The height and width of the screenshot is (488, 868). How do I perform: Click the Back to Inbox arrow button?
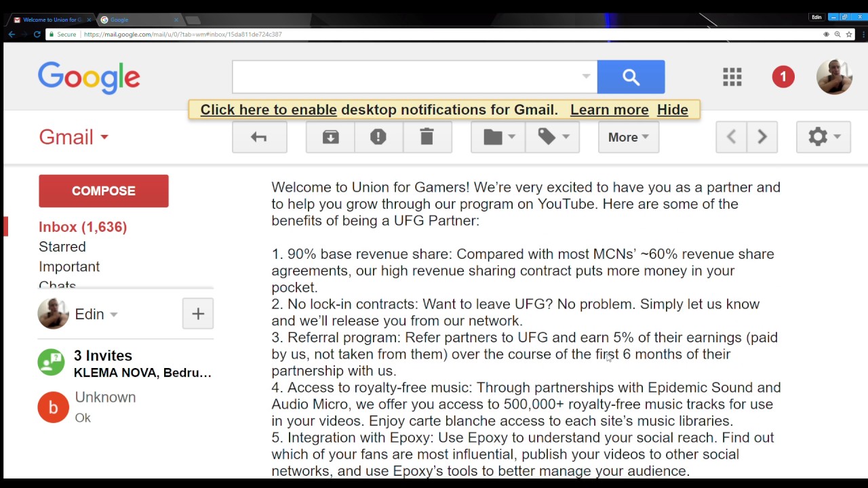[x=259, y=138]
